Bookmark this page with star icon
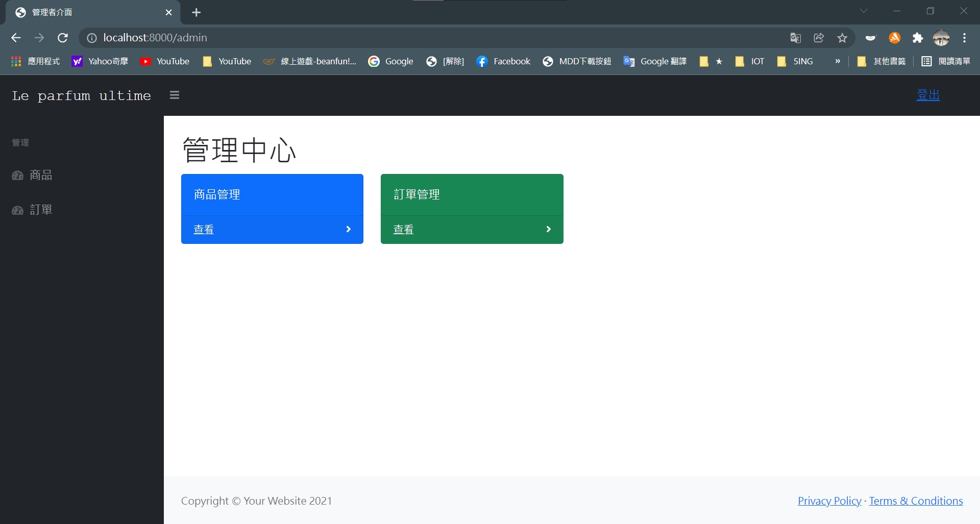The image size is (980, 524). (x=842, y=38)
